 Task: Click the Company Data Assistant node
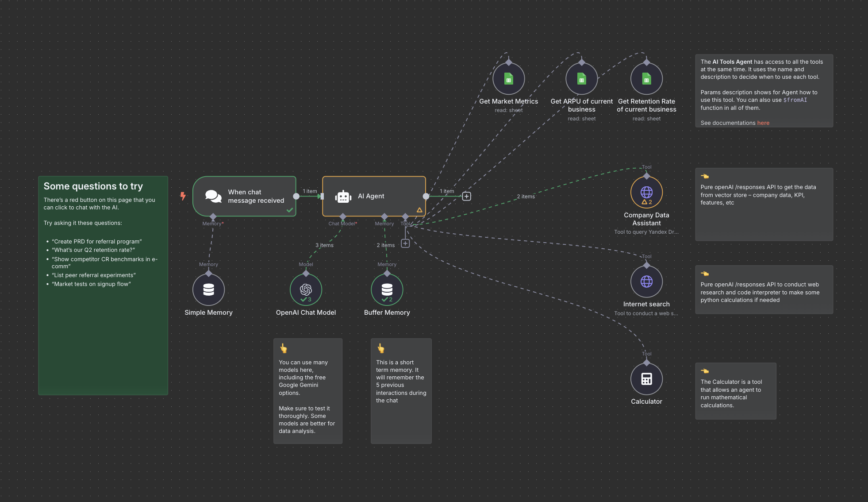[x=646, y=192]
